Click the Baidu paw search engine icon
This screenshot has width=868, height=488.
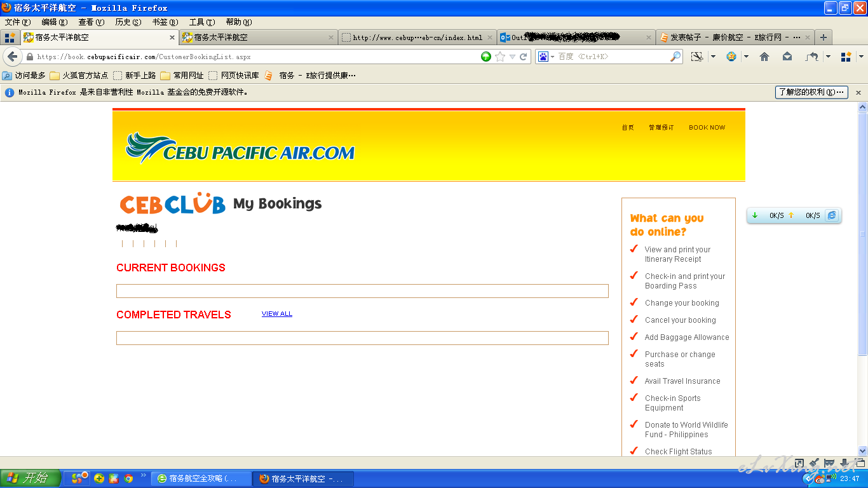543,57
